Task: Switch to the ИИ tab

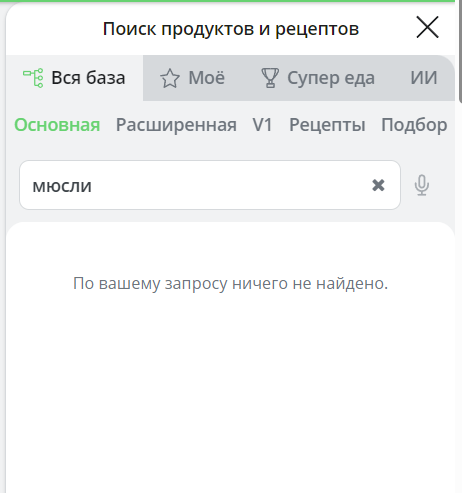Action: [424, 78]
